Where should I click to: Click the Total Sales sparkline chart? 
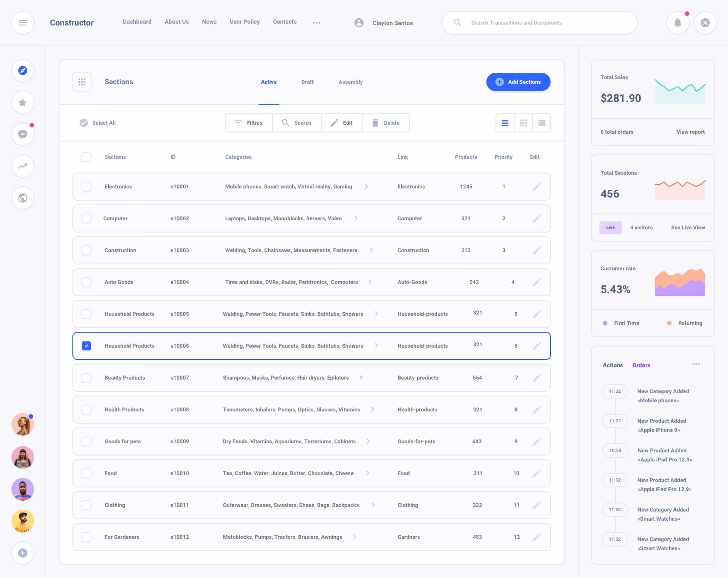pos(680,91)
